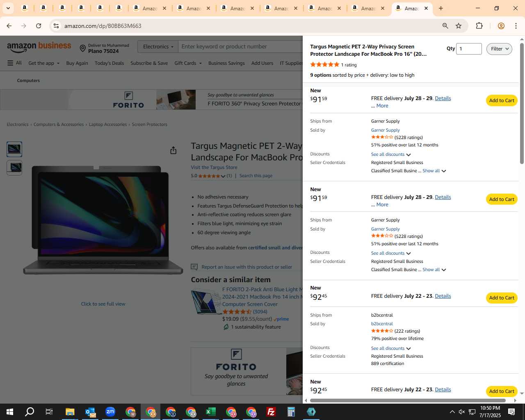Open Zoom from the taskbar
The image size is (525, 420).
pyautogui.click(x=110, y=412)
